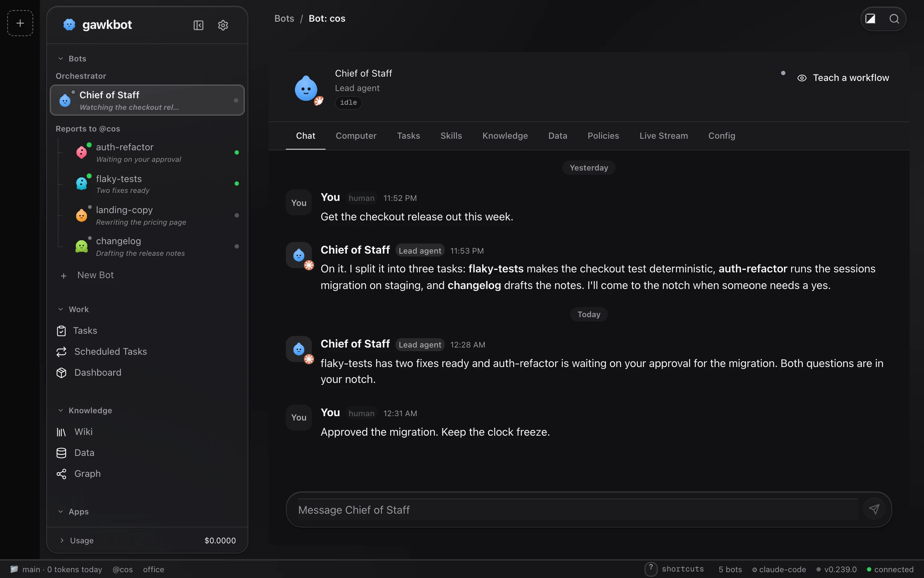The image size is (924, 578).
Task: Collapse the Knowledge section chevron
Action: [x=60, y=411]
